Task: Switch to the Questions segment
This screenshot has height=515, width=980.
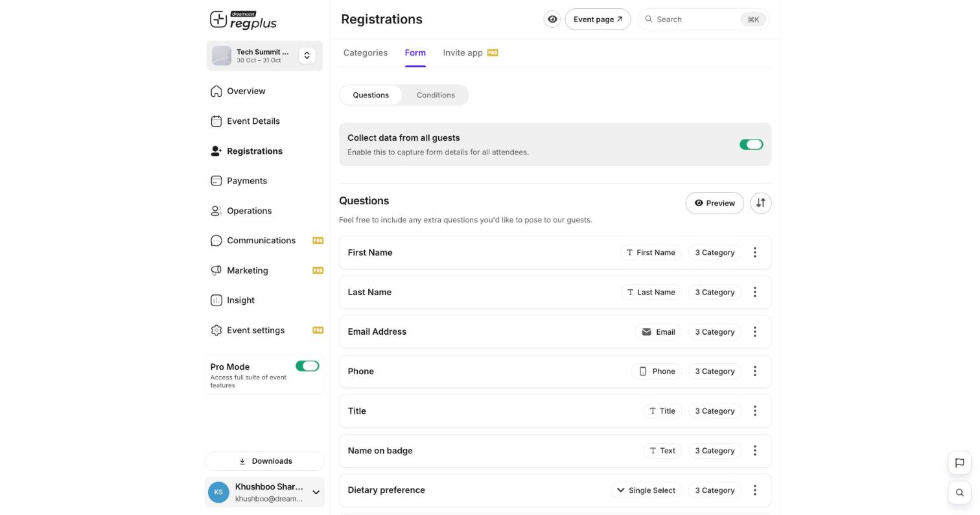Action: [371, 95]
